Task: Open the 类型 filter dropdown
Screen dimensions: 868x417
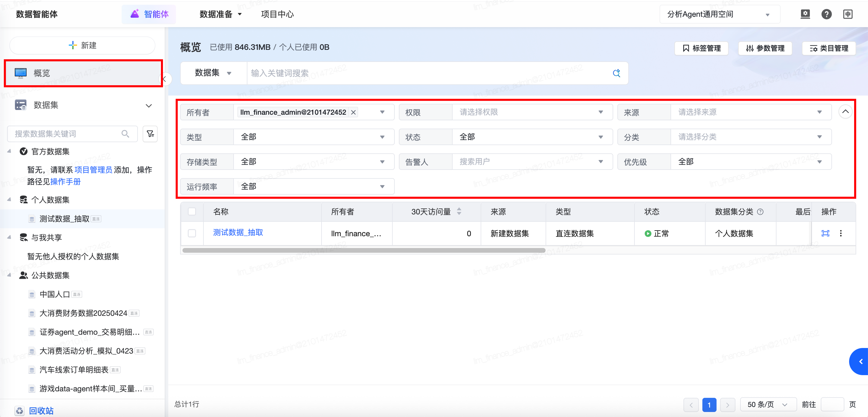Action: click(314, 137)
